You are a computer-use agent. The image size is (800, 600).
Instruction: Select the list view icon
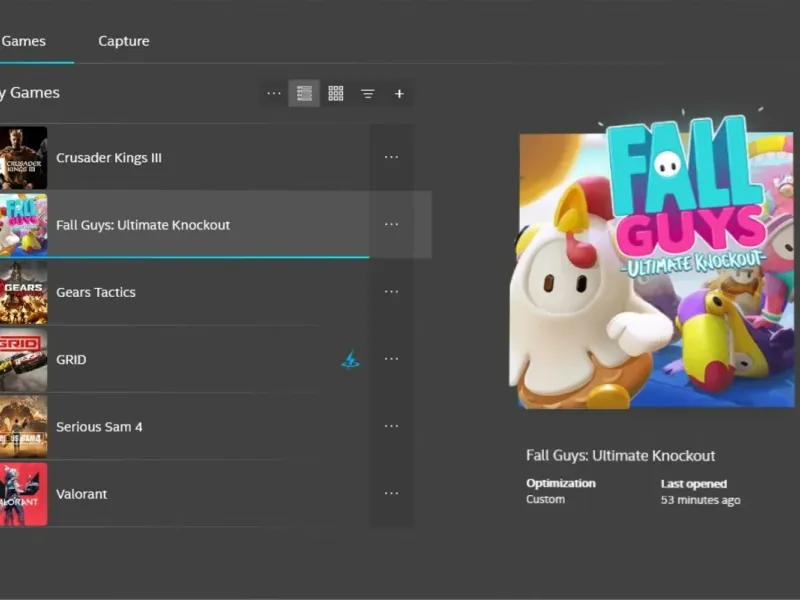(x=304, y=93)
